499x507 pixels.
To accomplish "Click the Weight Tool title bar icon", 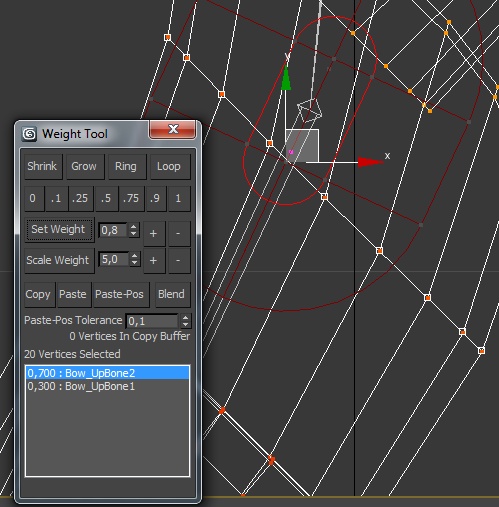I will [29, 134].
